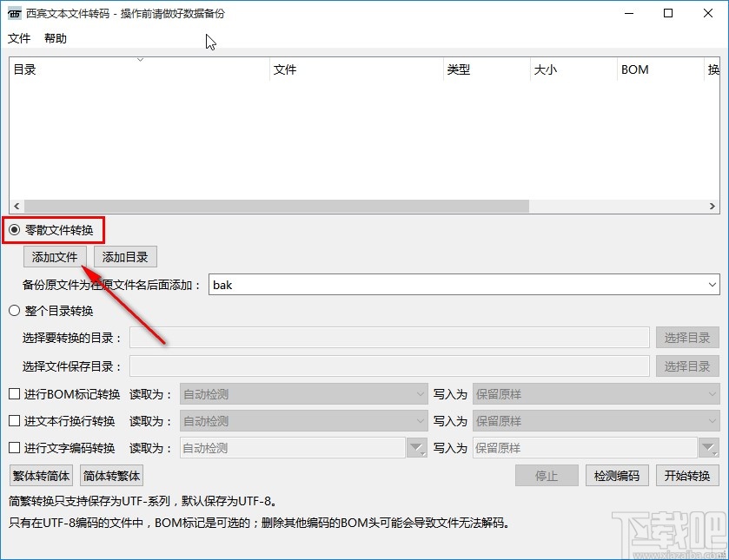The width and height of the screenshot is (729, 560).
Task: Open the 文件 menu
Action: [19, 38]
